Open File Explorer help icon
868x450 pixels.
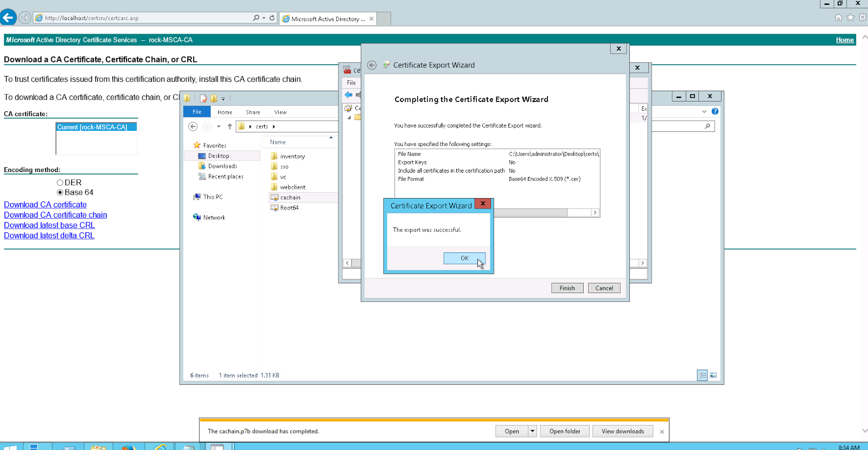tap(715, 111)
